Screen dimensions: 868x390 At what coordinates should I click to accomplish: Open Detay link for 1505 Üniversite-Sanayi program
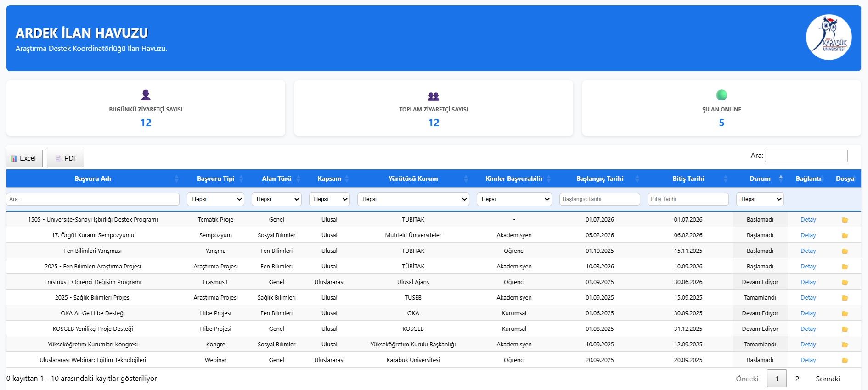(x=808, y=220)
